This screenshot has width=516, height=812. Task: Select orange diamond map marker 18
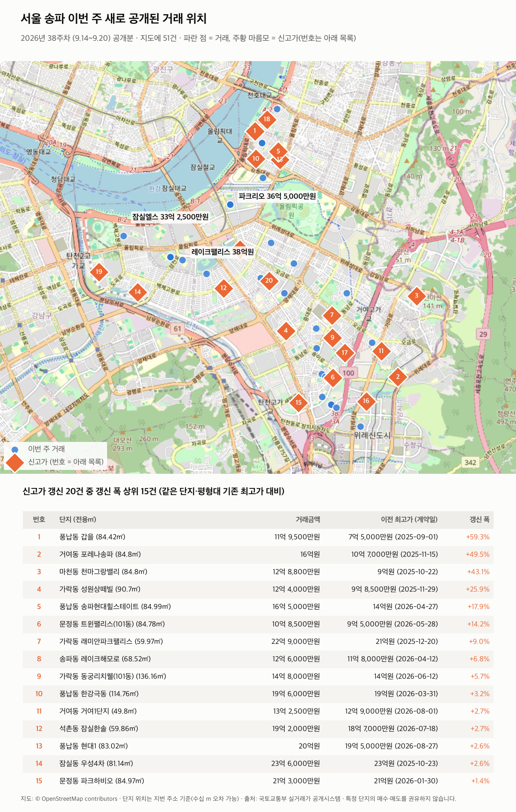tap(267, 119)
